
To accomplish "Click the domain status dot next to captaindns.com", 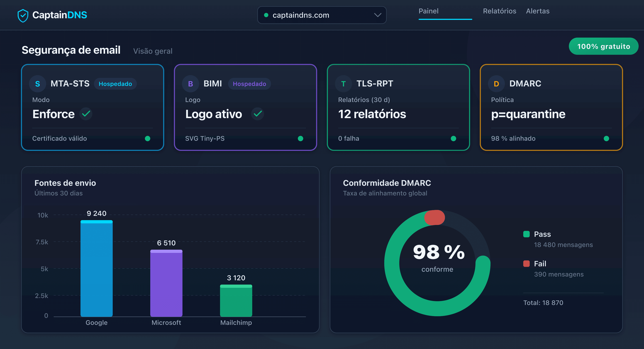I will tap(267, 15).
